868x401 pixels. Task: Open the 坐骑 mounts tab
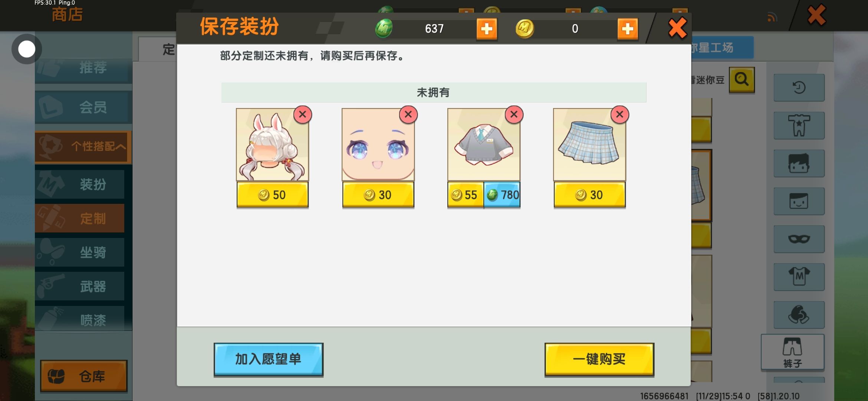click(x=80, y=252)
